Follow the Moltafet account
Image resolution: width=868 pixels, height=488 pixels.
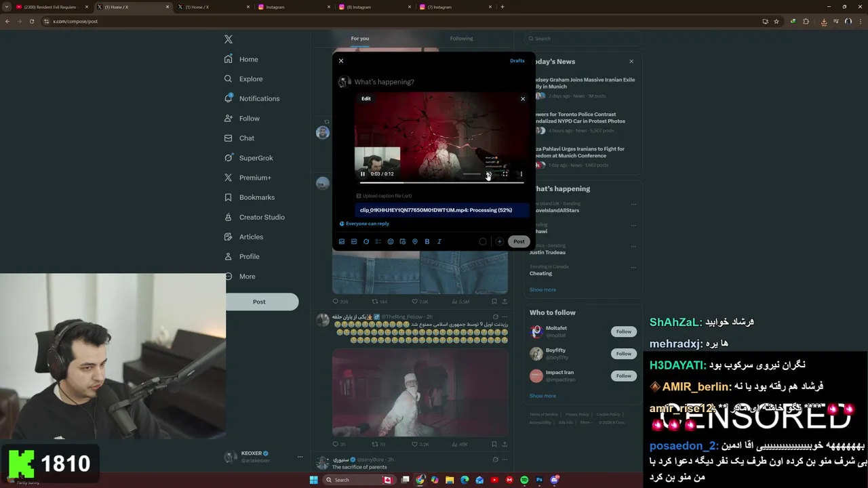624,331
